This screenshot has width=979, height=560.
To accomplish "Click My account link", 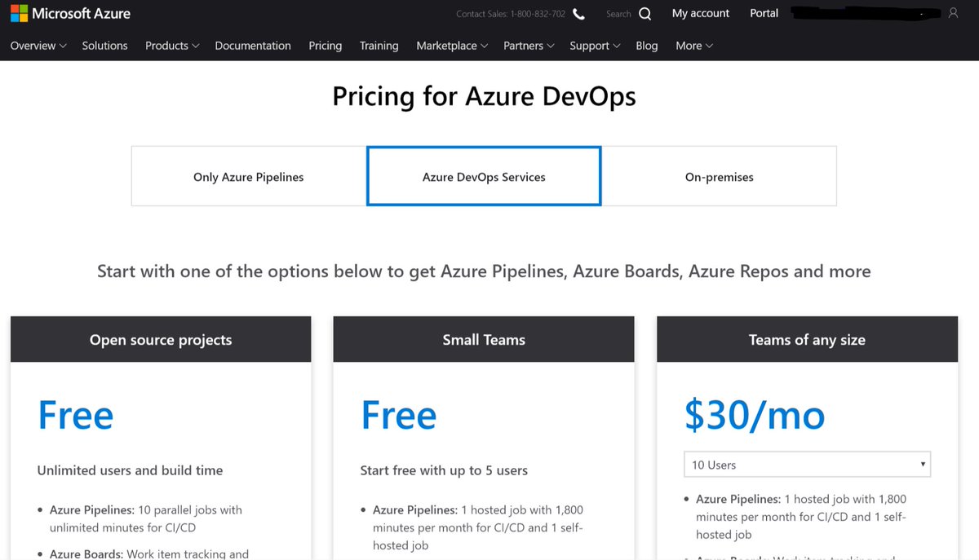I will point(701,13).
